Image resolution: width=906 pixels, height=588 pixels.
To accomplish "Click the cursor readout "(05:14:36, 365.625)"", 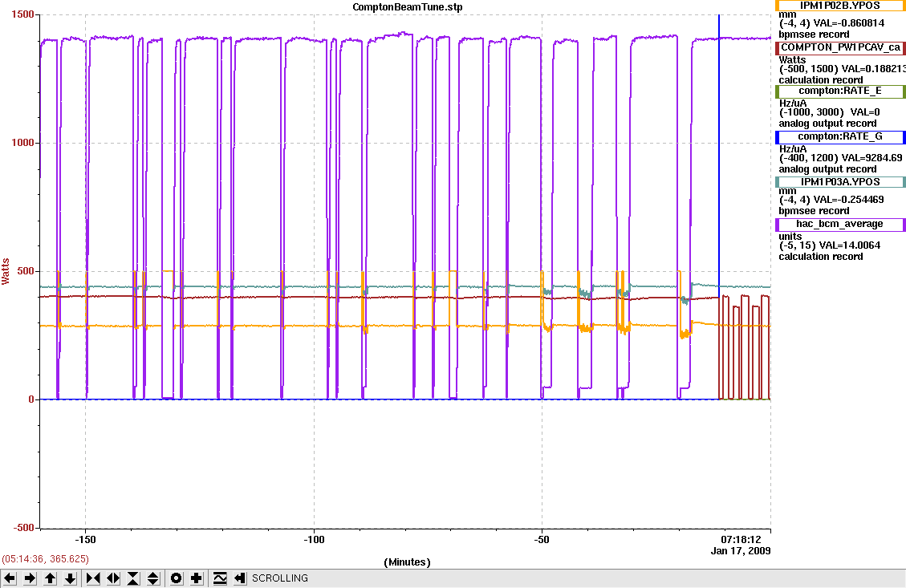I will pyautogui.click(x=45, y=559).
